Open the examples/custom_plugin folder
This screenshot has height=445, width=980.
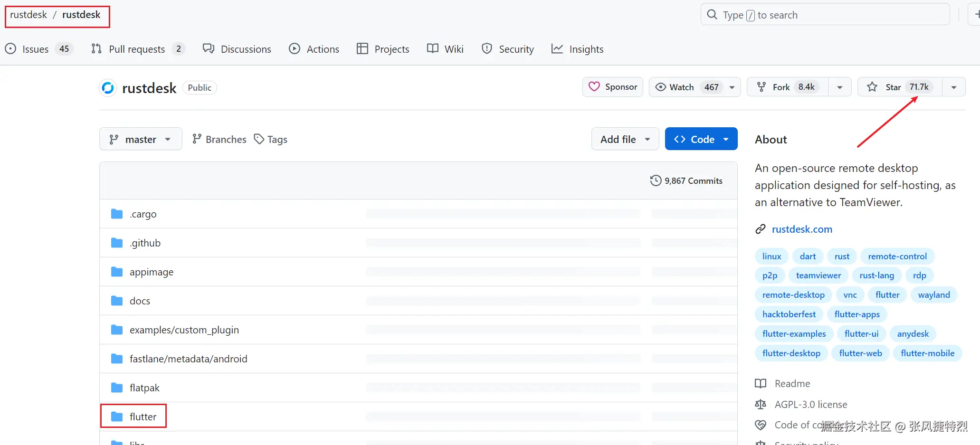pos(184,330)
